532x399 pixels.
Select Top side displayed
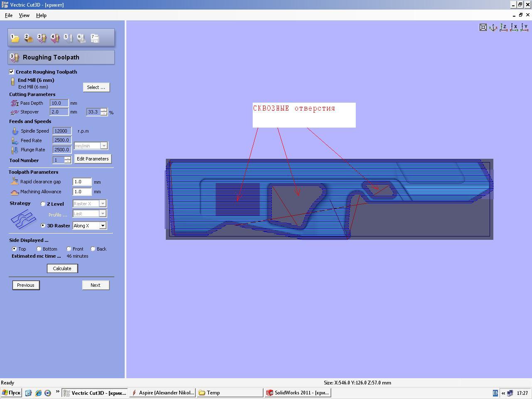[x=14, y=249]
